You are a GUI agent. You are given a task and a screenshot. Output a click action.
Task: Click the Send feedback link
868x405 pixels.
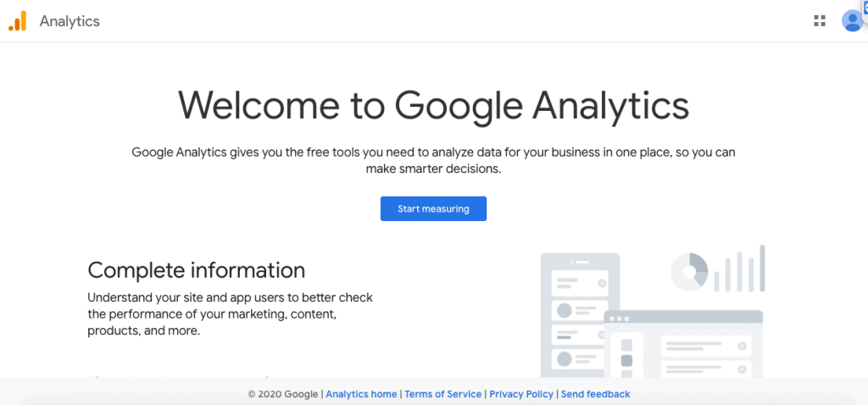point(595,394)
